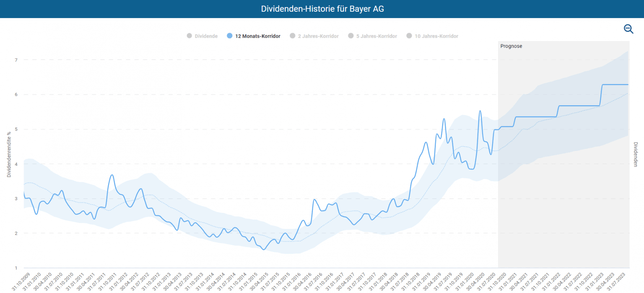644x293 pixels.
Task: Click the blue 12 Monats-Korridor legend dot
Action: (229, 36)
